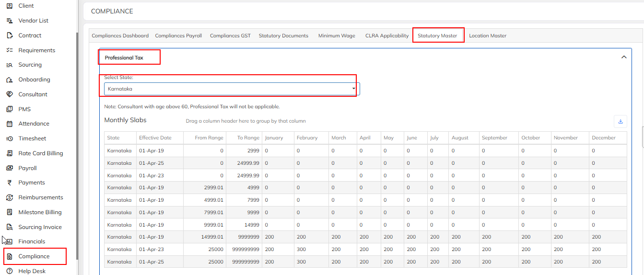Sort by the Effective Date column header

coord(155,137)
